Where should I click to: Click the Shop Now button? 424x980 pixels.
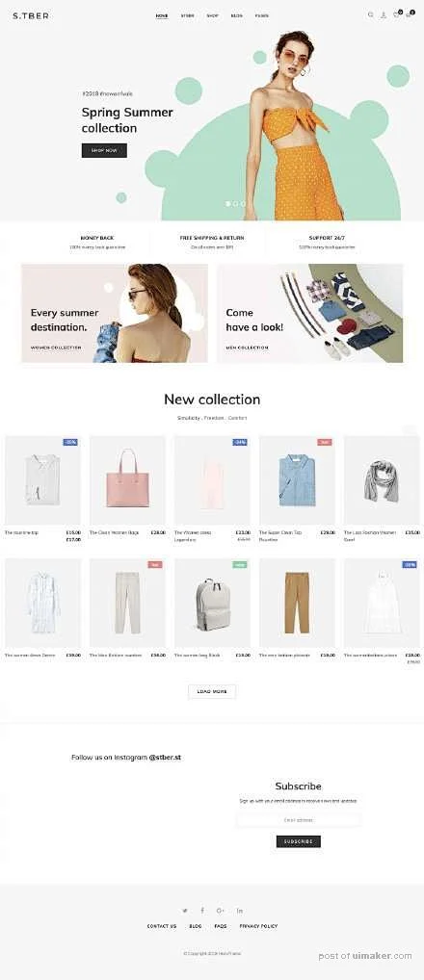coord(104,150)
